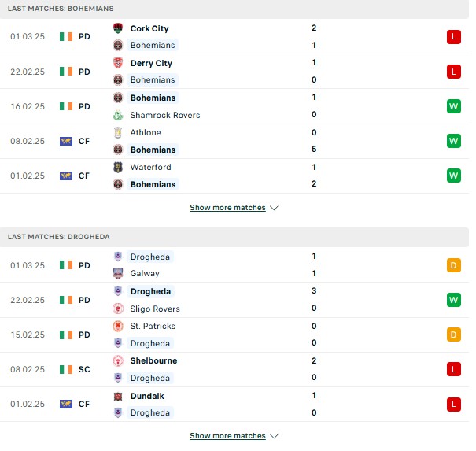476x451 pixels.
Task: Expand Show more matches under Drogheda
Action: click(x=227, y=436)
